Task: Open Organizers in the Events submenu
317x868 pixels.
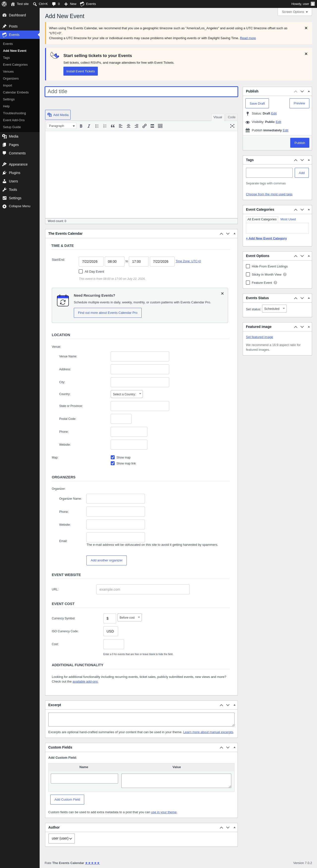Action: point(11,79)
